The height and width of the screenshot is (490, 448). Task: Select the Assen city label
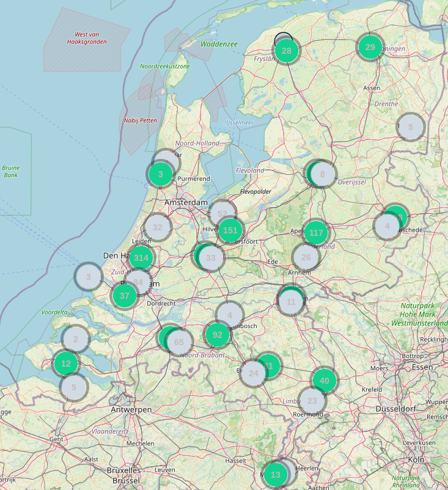[x=372, y=88]
